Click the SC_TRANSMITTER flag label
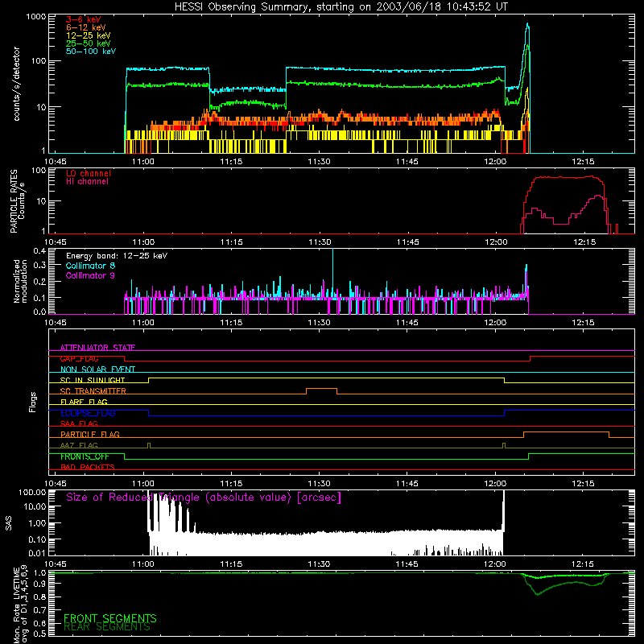 (x=93, y=391)
